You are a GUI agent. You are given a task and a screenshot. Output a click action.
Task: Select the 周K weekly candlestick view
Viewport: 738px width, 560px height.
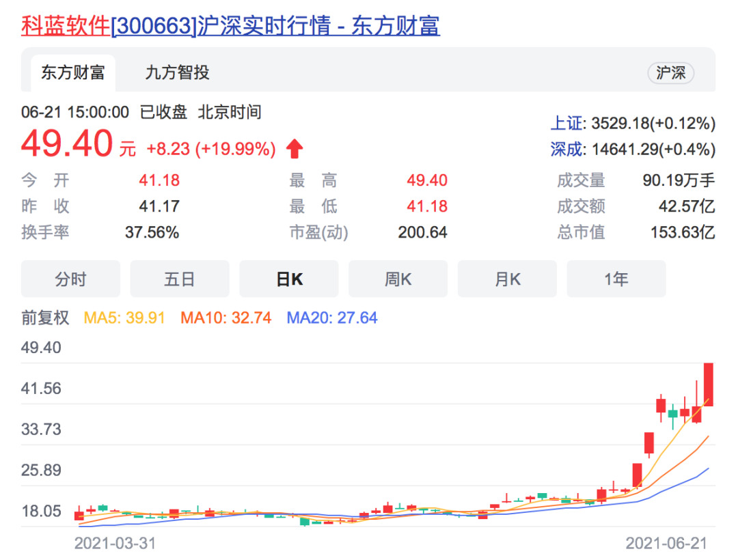click(398, 278)
